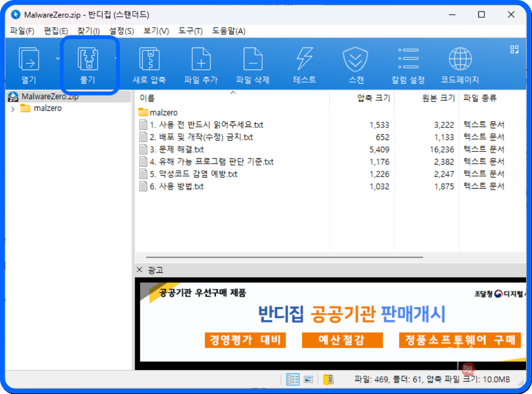Select file "5. 악성코드 감염 예방.txt"
This screenshot has height=394, width=532.
click(193, 174)
